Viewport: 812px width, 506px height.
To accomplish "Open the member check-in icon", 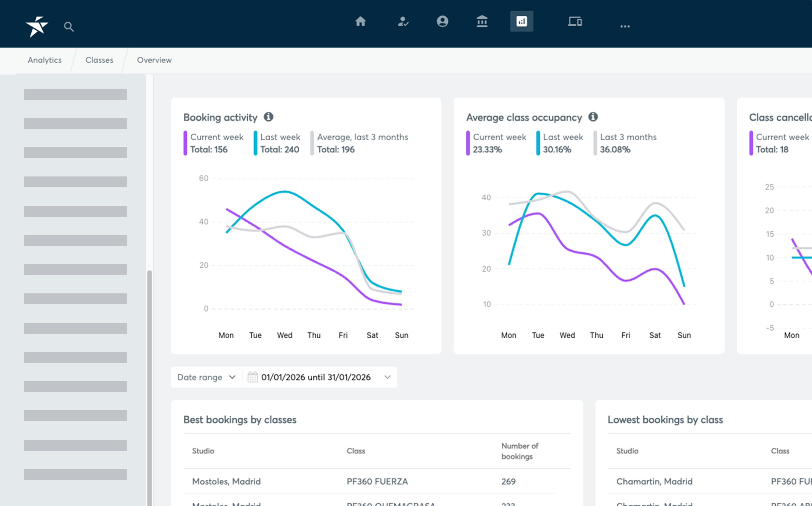I will pos(403,21).
